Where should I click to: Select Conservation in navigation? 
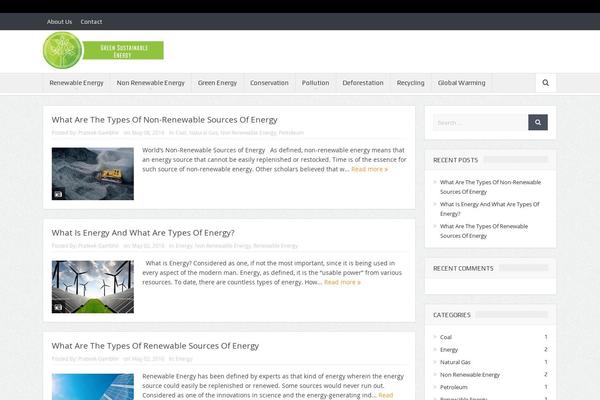(x=269, y=83)
